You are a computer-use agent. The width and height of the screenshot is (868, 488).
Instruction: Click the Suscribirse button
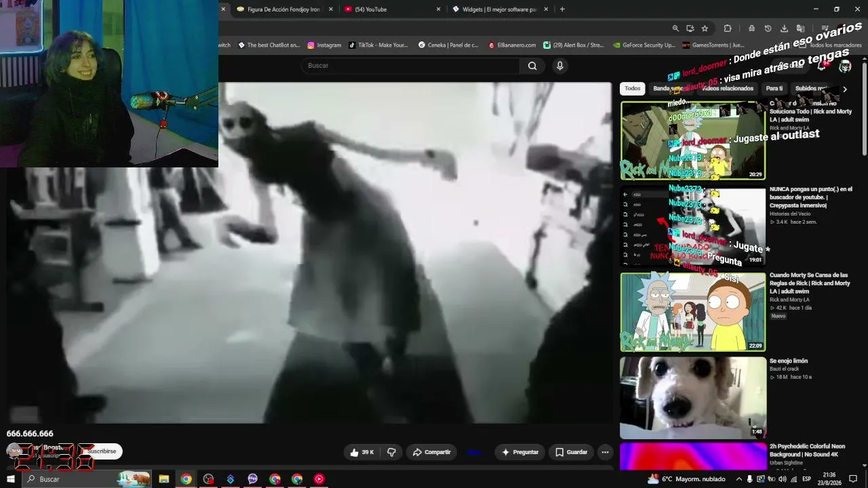point(102,451)
